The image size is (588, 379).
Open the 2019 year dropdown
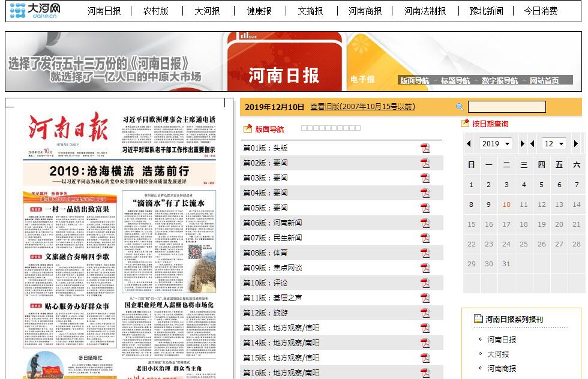(495, 144)
